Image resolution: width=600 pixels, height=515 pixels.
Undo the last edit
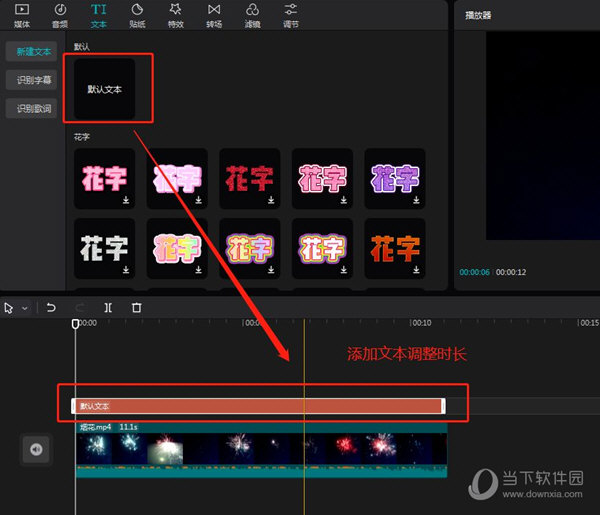(x=51, y=308)
